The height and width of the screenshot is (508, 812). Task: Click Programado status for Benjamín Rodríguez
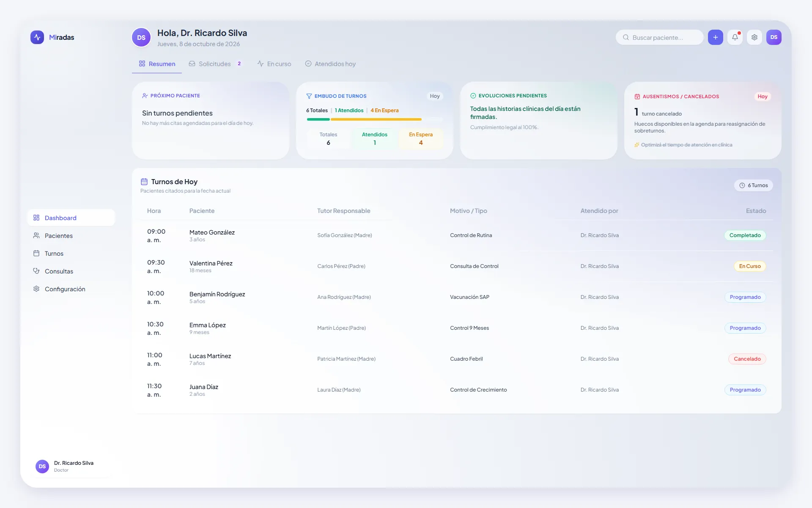tap(745, 297)
